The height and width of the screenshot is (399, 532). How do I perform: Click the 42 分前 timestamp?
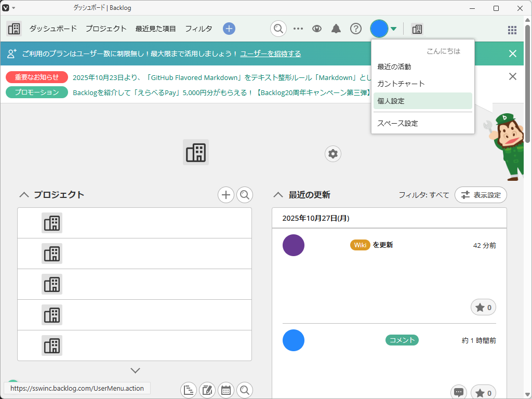pos(485,245)
